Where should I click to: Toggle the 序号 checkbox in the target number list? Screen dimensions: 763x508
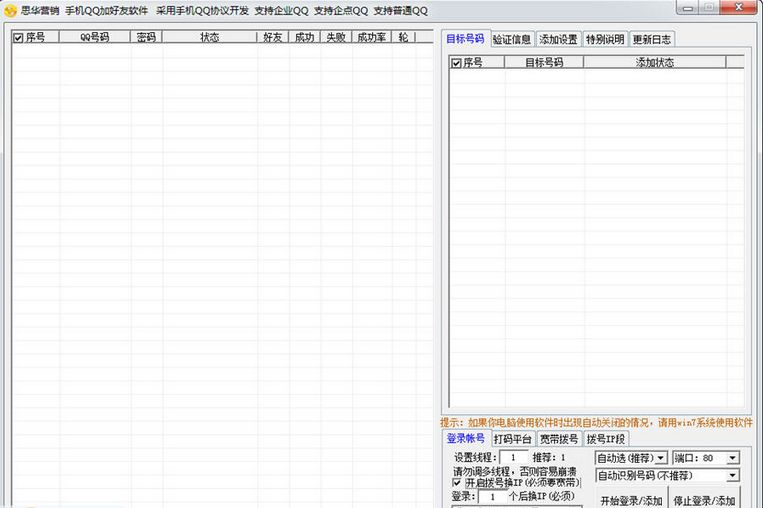click(457, 62)
